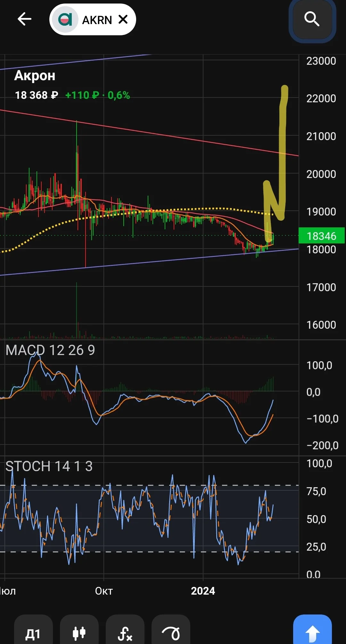Tap the Акрон stock name
The image size is (346, 644).
35,76
